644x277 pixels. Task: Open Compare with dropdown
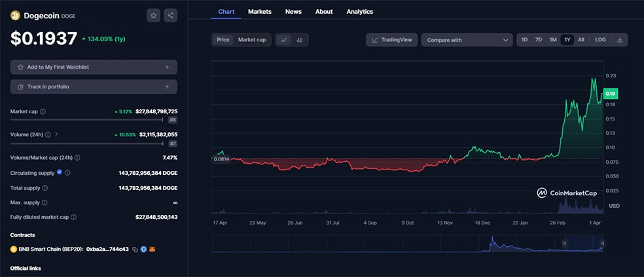[x=467, y=40]
